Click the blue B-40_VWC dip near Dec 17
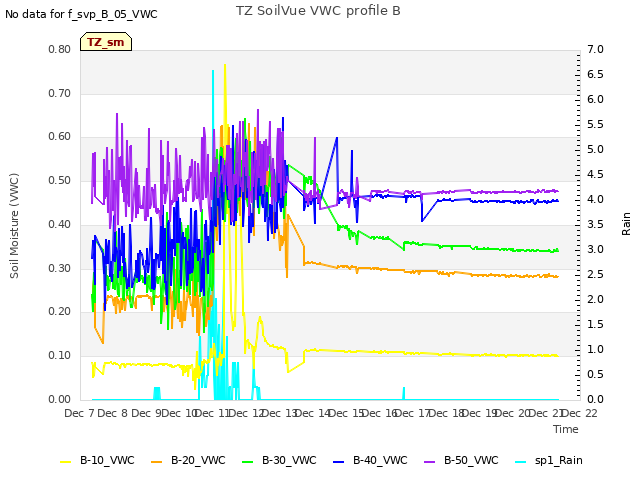 pos(422,221)
